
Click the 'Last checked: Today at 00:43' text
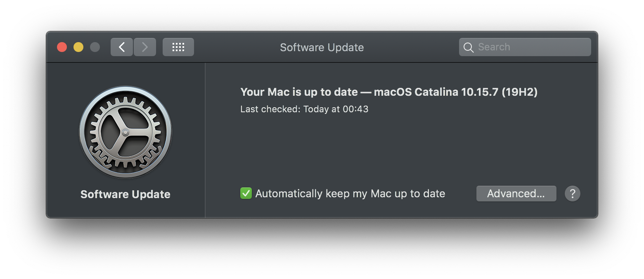pyautogui.click(x=304, y=109)
